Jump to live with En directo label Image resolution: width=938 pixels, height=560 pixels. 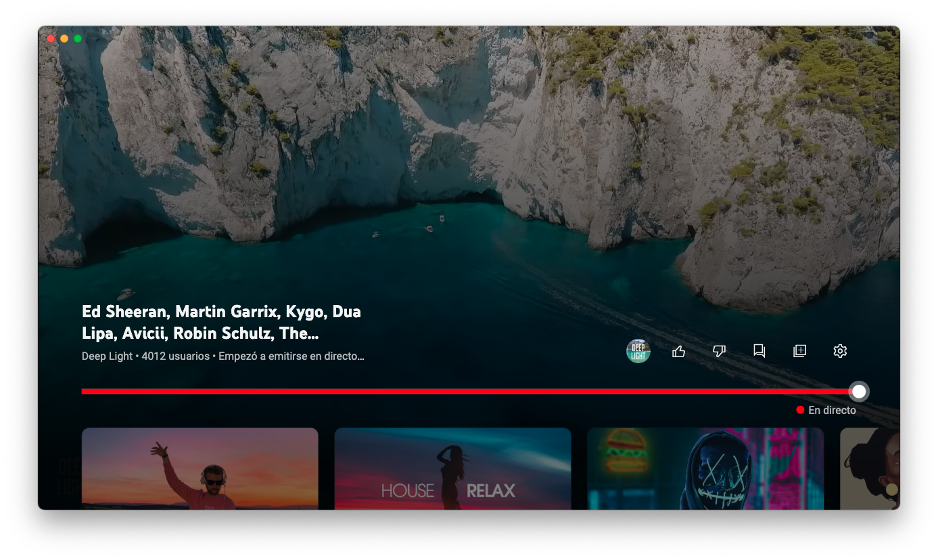[x=832, y=411]
